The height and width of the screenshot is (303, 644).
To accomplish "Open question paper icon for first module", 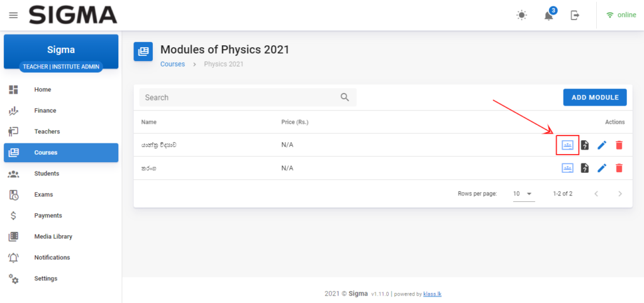I will coord(585,145).
